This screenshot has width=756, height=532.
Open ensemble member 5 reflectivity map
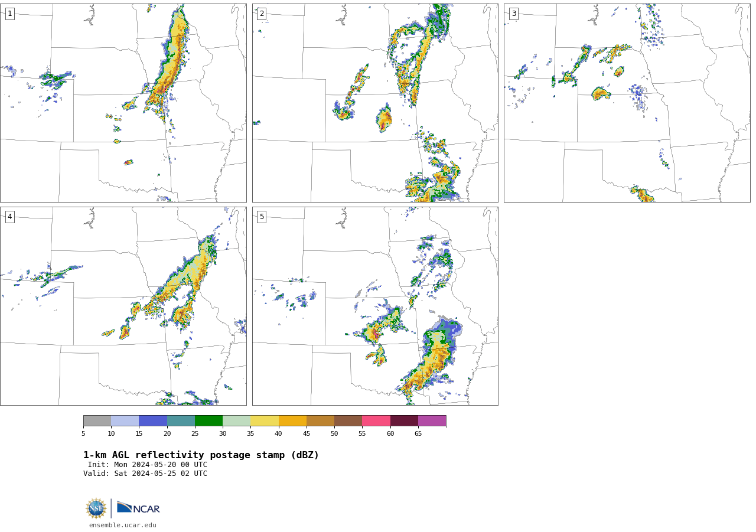(375, 306)
